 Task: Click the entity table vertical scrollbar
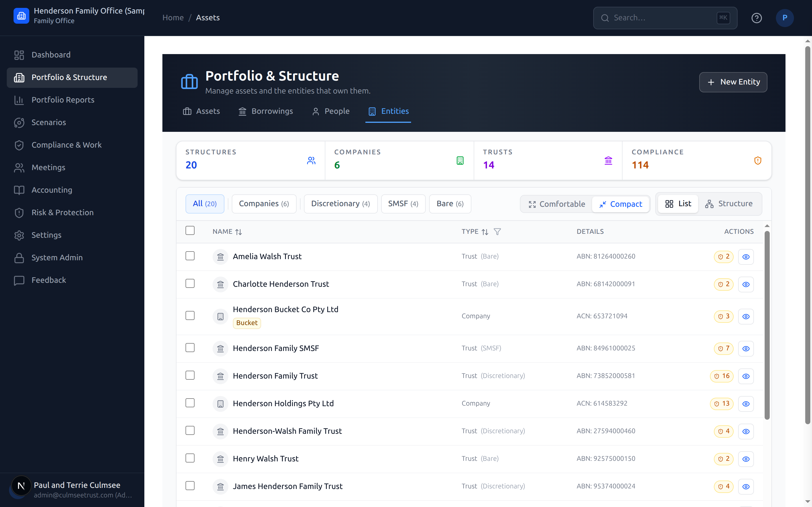click(767, 325)
